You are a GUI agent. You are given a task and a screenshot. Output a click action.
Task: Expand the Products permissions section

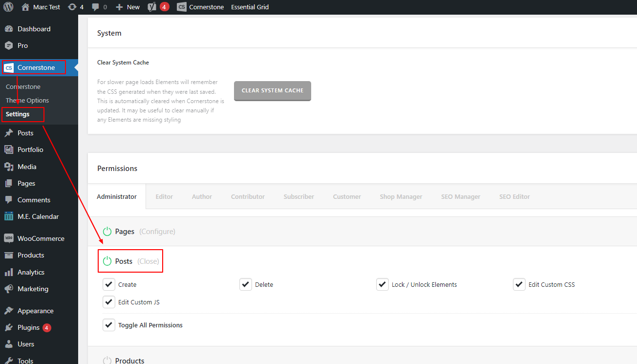[129, 361]
